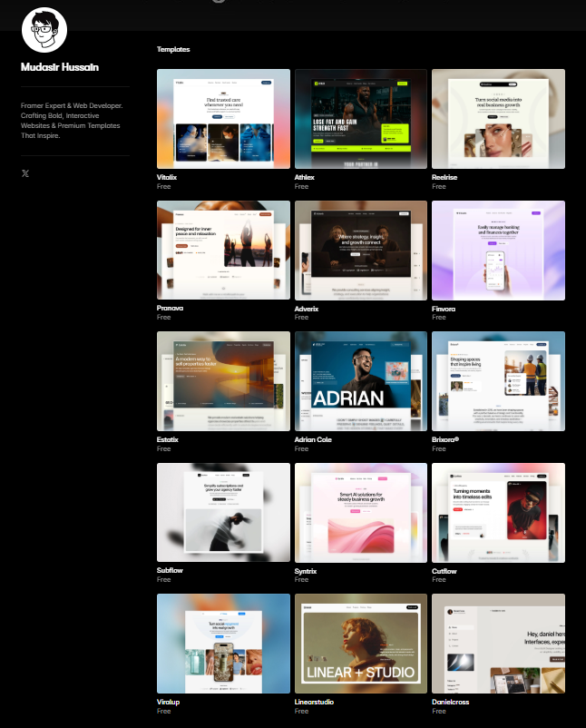586x728 pixels.
Task: Click the Templates section heading
Action: (173, 49)
